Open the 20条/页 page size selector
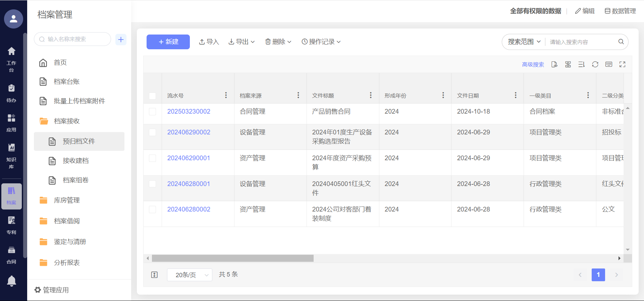This screenshot has height=301, width=644. [190, 275]
